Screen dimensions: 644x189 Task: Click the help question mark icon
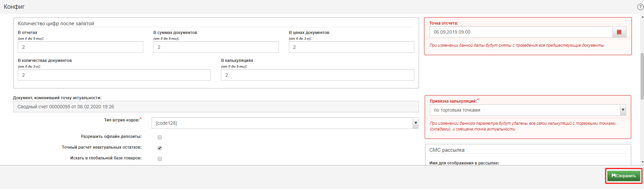(x=640, y=7)
